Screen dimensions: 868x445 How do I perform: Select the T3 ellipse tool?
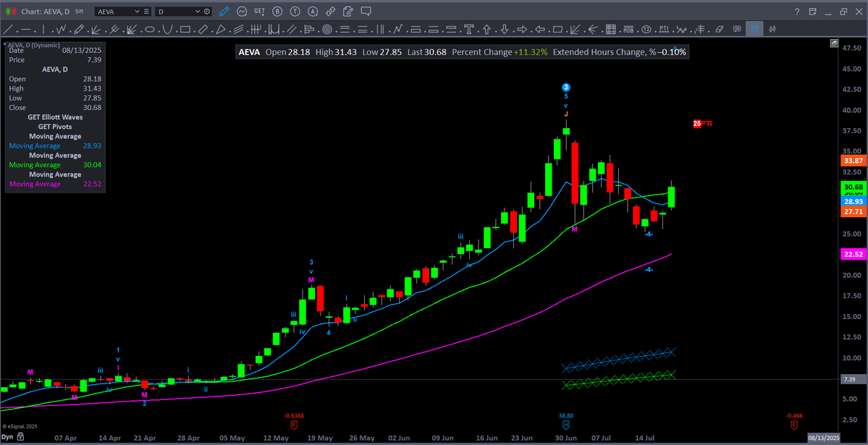(x=646, y=30)
